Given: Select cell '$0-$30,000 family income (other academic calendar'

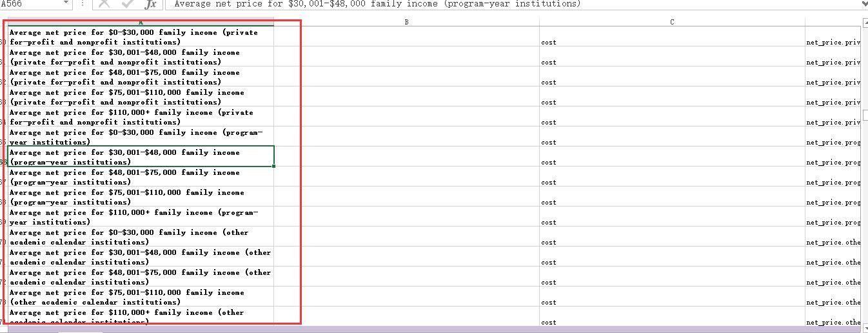Looking at the screenshot, I should click(141, 237).
